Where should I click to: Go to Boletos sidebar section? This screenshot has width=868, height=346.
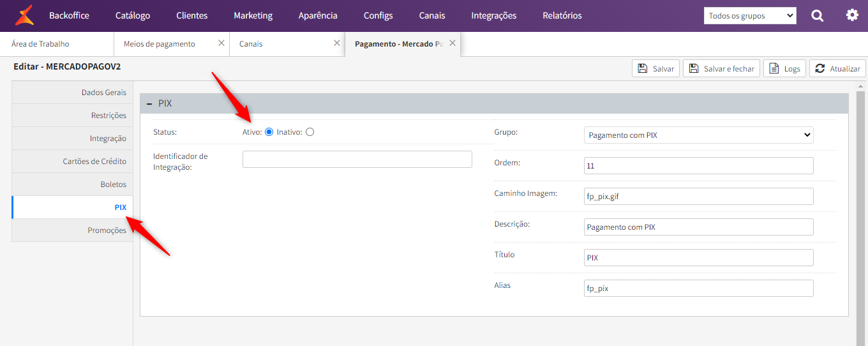click(72, 184)
